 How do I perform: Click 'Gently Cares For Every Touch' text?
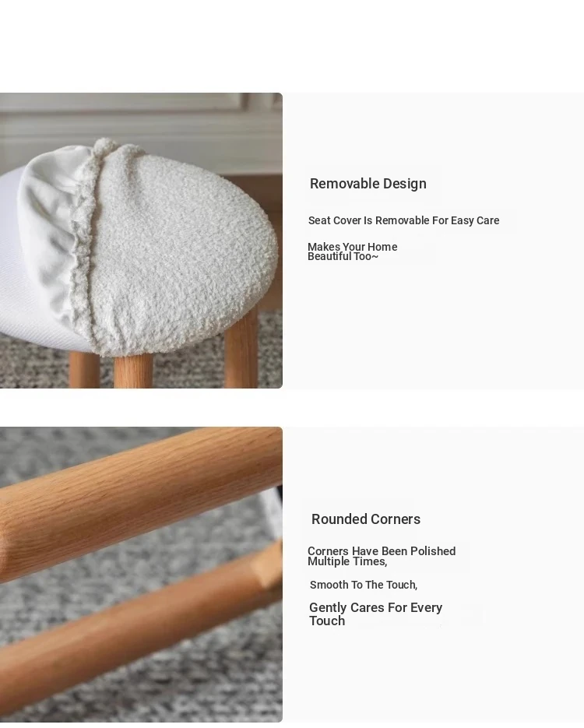375,614
